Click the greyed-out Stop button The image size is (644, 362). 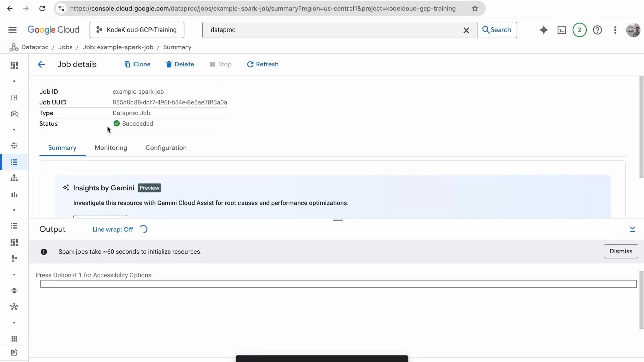(x=221, y=64)
